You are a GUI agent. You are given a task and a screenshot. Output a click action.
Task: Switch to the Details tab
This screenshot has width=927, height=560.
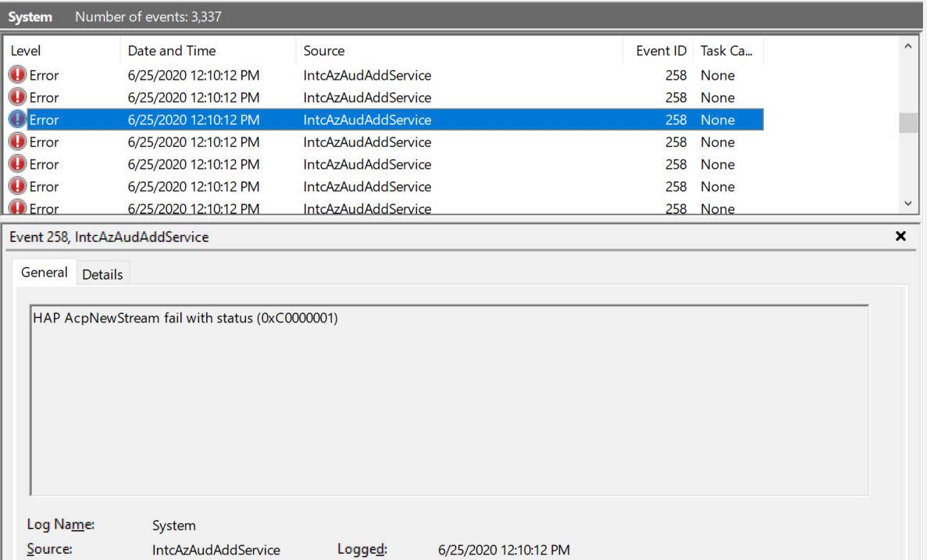click(x=102, y=274)
